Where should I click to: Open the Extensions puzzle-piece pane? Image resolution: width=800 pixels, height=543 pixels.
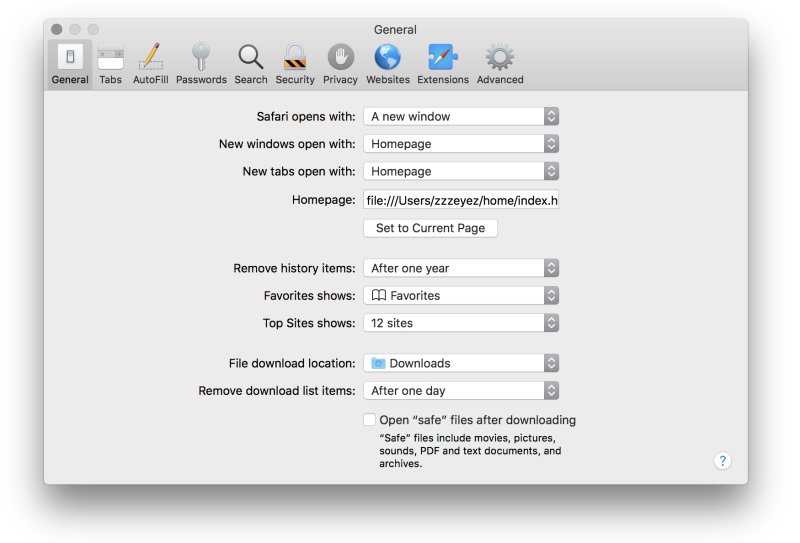pos(443,64)
